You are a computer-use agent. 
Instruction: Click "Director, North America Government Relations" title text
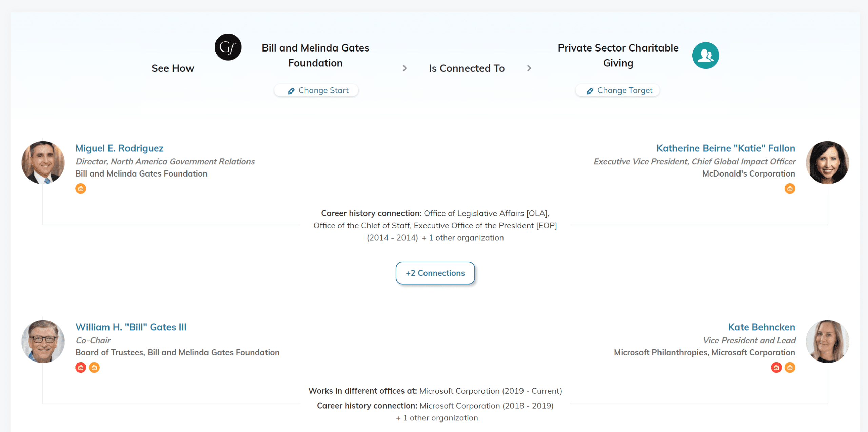click(x=165, y=162)
